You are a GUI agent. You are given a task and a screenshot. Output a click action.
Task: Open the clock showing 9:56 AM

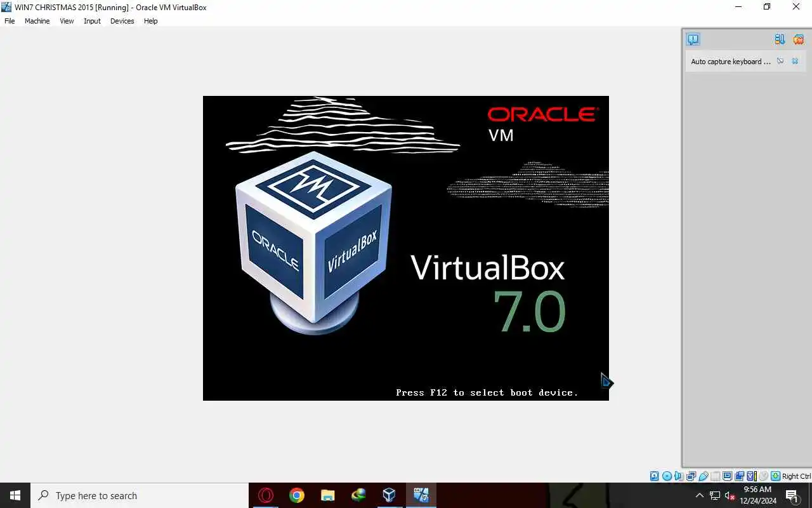tap(758, 495)
